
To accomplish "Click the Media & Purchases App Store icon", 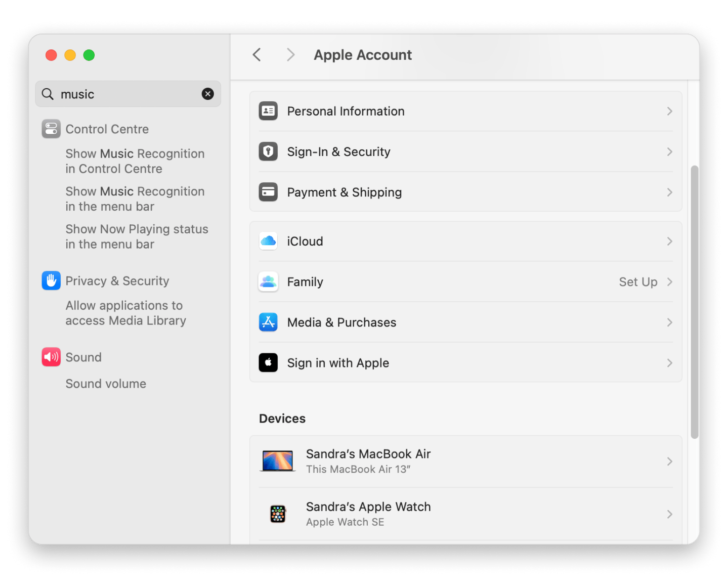I will coord(268,322).
